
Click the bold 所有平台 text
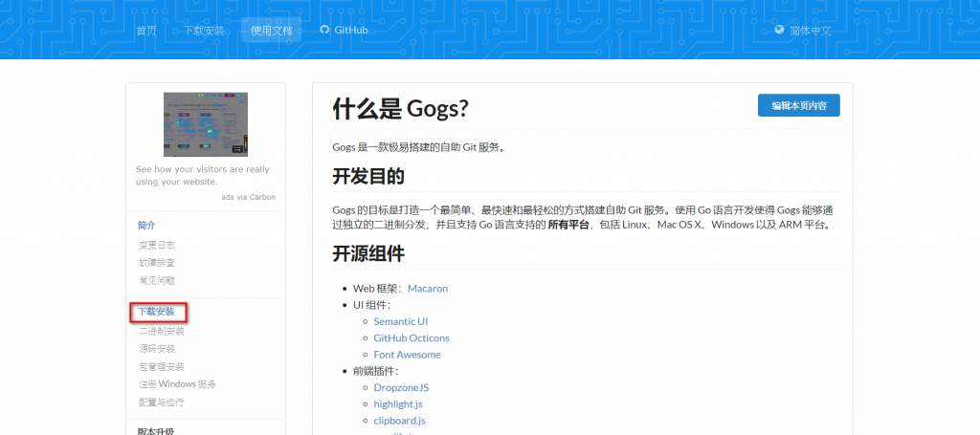point(568,225)
